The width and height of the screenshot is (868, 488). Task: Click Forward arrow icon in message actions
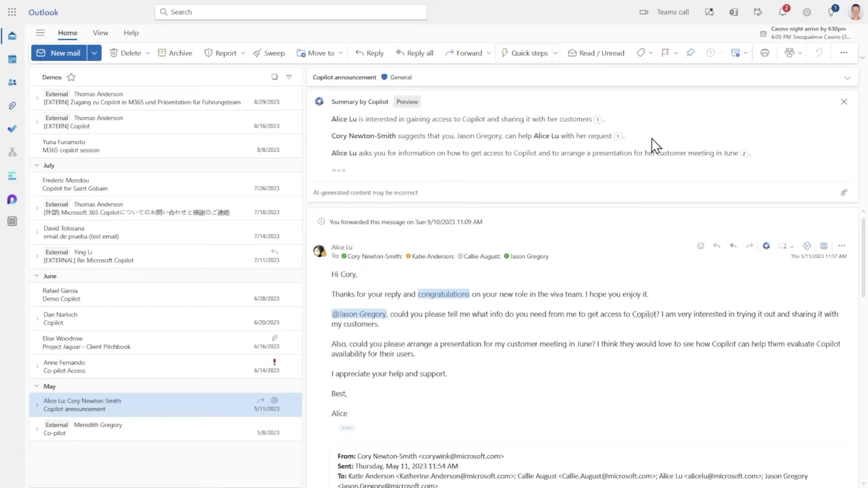[x=749, y=246]
